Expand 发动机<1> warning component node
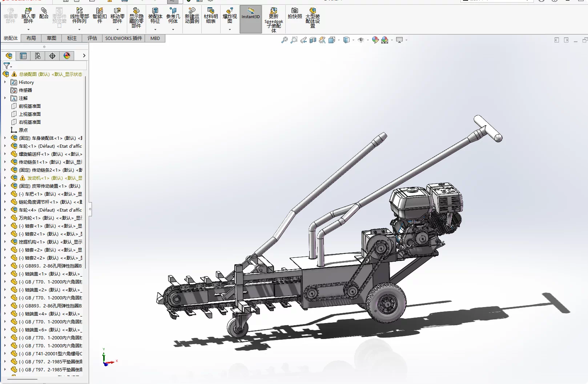 click(x=5, y=178)
